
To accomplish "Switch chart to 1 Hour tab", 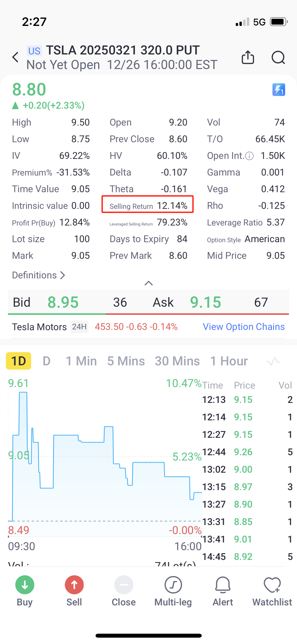I will point(229,361).
